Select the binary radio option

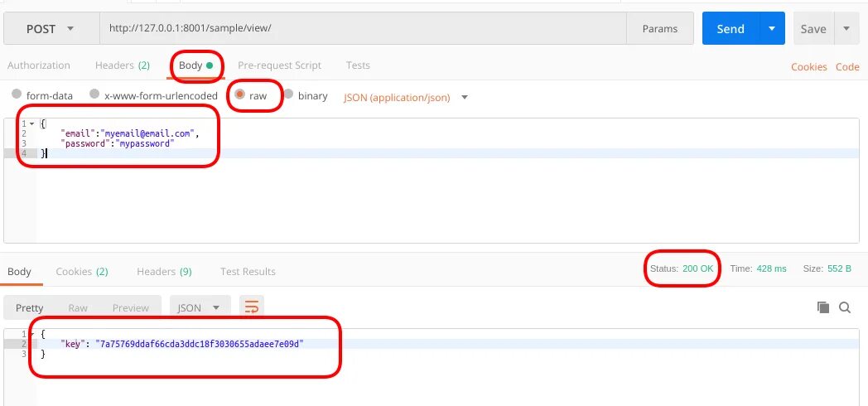[288, 94]
